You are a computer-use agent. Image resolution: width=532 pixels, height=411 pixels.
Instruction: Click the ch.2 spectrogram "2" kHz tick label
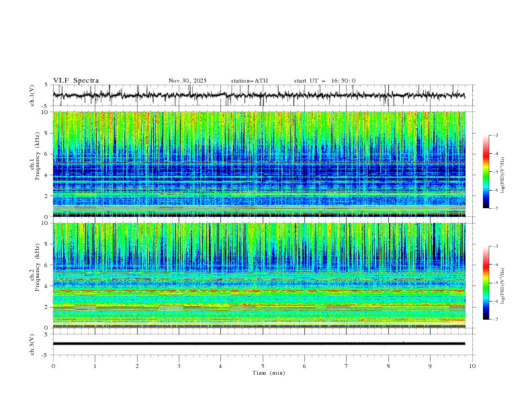(x=48, y=307)
